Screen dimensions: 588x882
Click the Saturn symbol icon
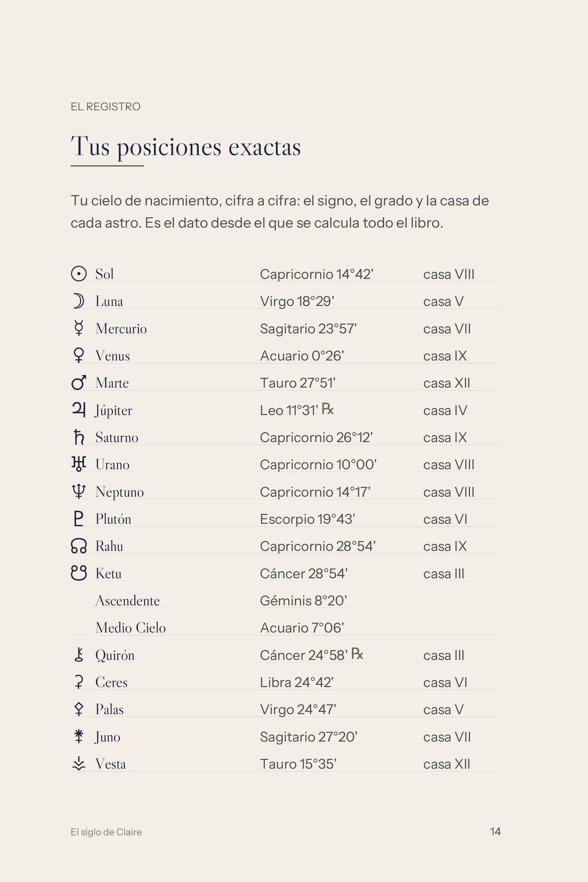click(x=79, y=437)
